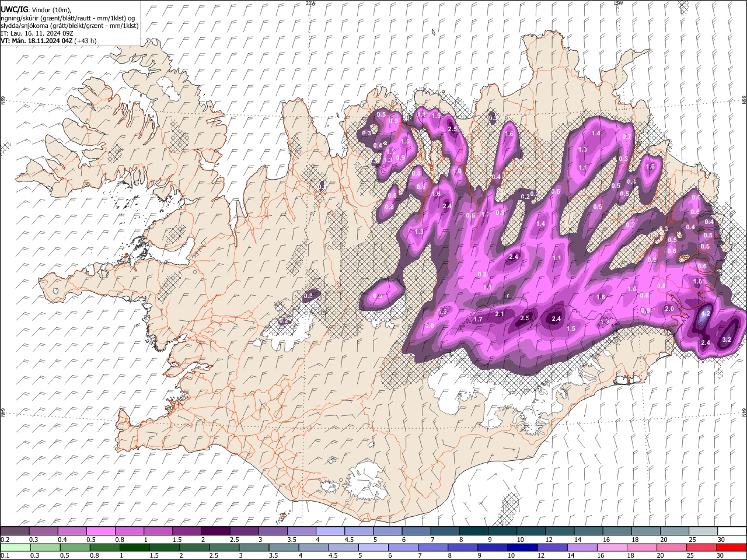Image resolution: width=747 pixels, height=560 pixels.
Task: Select the 2.1 precipitation value on the map
Action: coord(499,314)
